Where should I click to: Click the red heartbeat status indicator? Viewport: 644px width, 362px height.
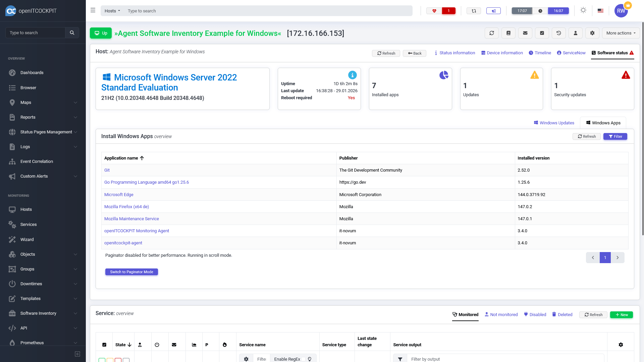pos(434,11)
